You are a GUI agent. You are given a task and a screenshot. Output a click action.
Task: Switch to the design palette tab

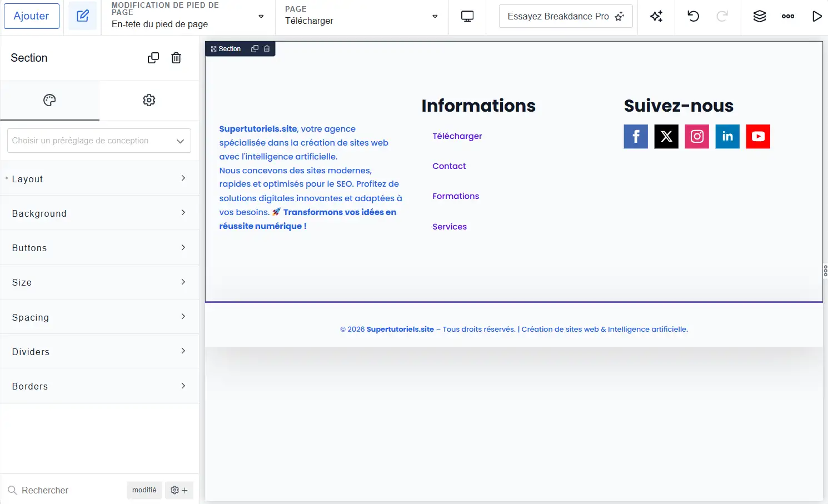click(x=49, y=100)
